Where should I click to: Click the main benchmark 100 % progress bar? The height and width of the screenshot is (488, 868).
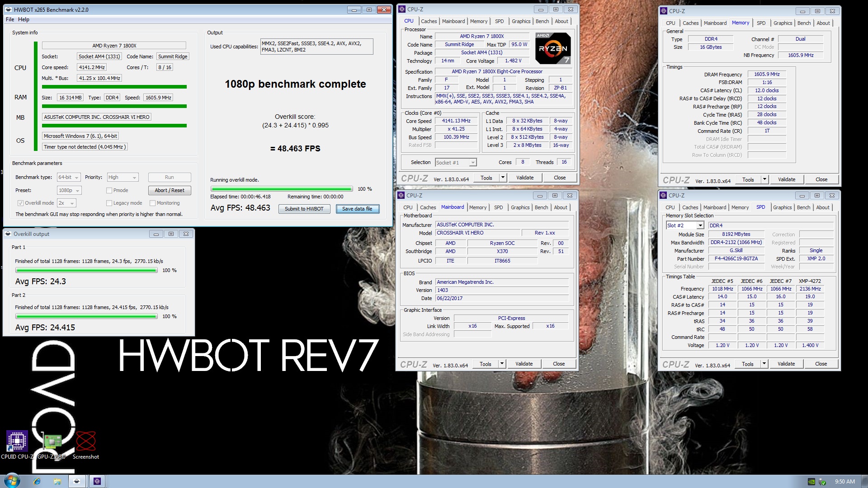click(282, 189)
